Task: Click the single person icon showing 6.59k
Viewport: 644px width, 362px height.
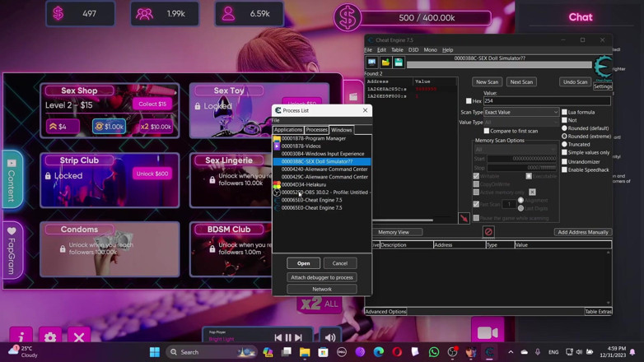Action: tap(228, 14)
